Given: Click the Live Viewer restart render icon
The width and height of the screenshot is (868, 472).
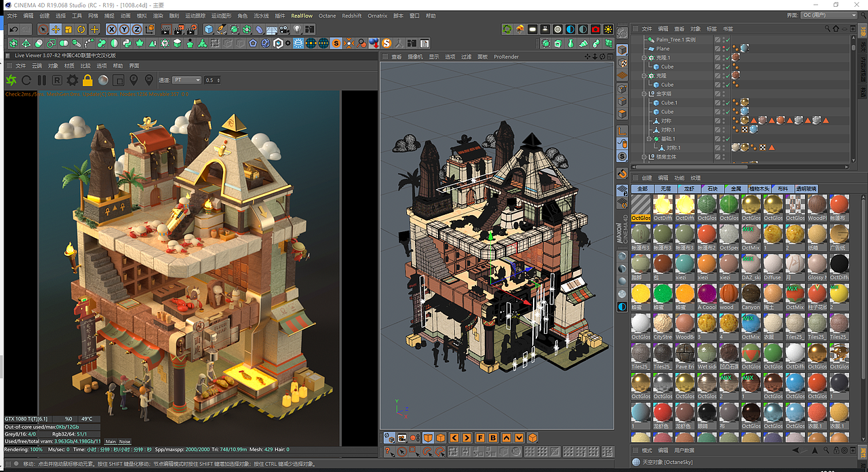Looking at the screenshot, I should pyautogui.click(x=26, y=80).
